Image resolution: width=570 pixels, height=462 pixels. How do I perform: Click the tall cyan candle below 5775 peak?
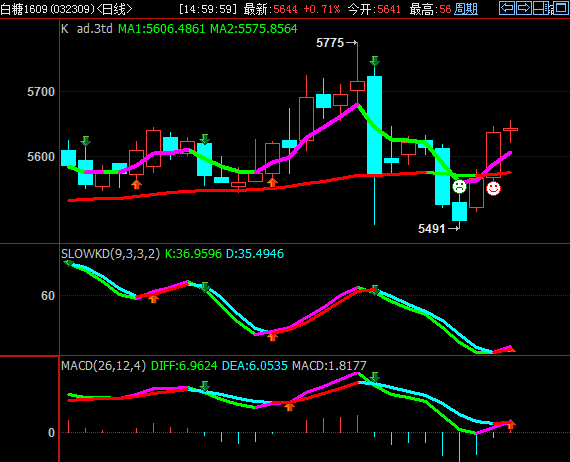(x=374, y=125)
